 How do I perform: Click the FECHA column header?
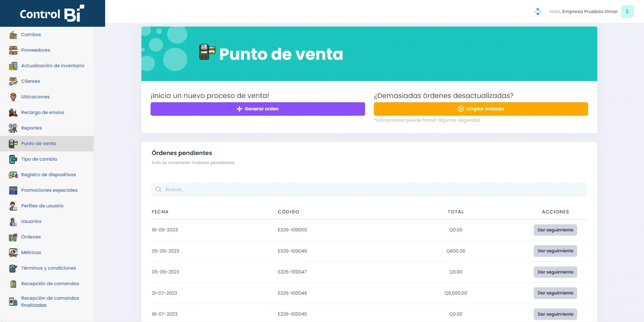tap(160, 212)
